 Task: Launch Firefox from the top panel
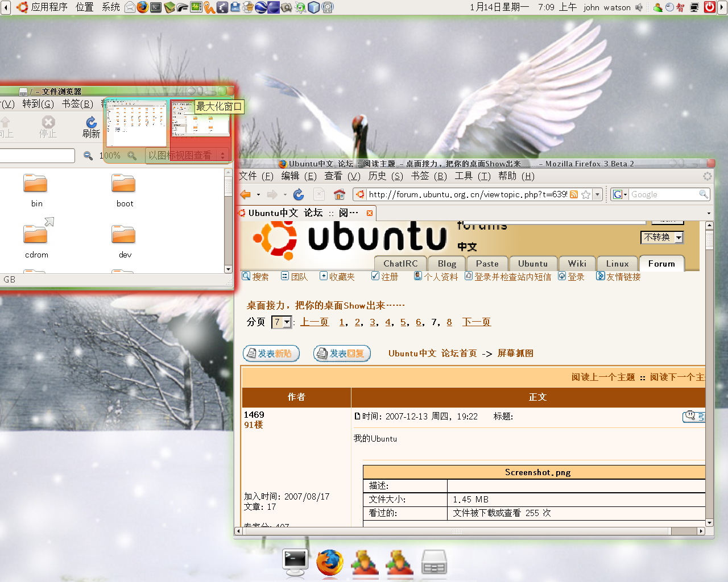[x=142, y=7]
